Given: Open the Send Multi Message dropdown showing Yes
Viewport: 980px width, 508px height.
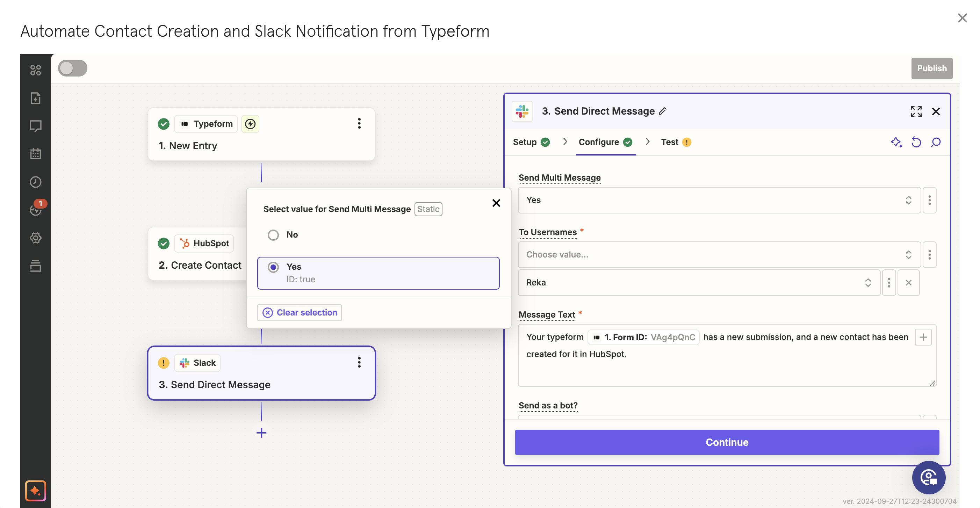Looking at the screenshot, I should click(x=719, y=200).
